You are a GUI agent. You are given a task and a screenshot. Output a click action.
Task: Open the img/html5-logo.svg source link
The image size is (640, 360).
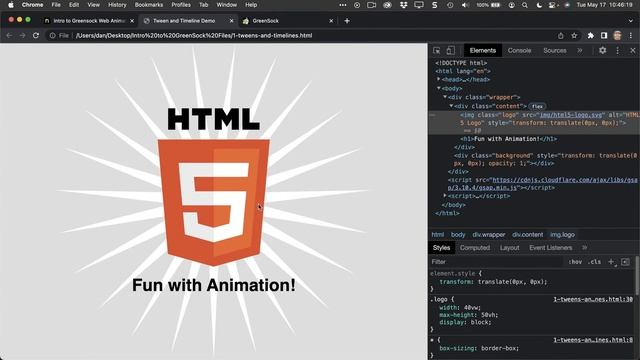tap(571, 115)
